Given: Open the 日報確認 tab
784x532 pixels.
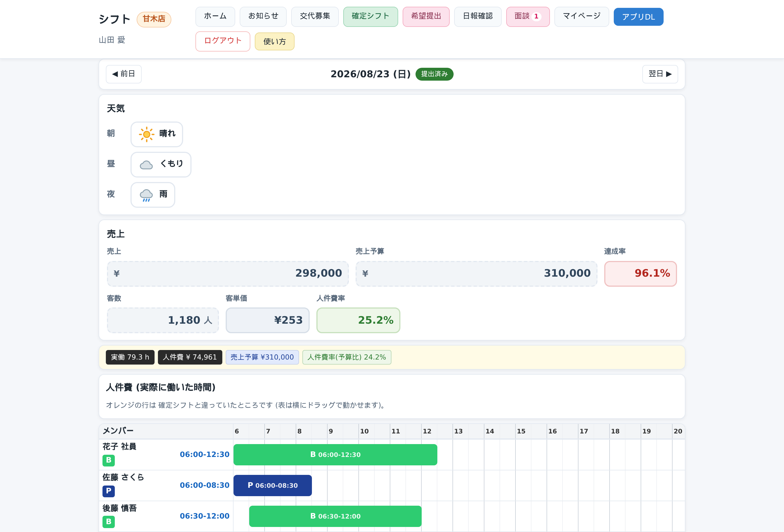Looking at the screenshot, I should click(x=478, y=17).
